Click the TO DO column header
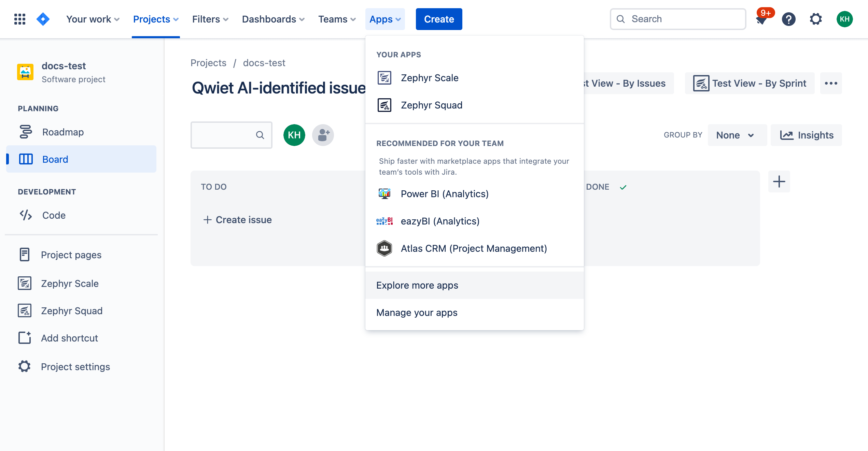Image resolution: width=868 pixels, height=451 pixels. tap(214, 187)
